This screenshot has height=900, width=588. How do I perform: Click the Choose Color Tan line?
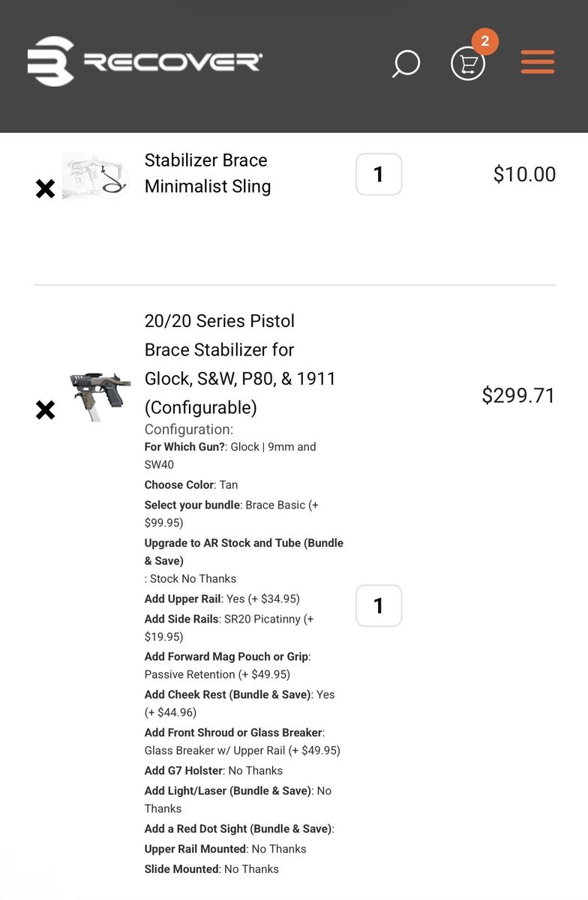pyautogui.click(x=191, y=484)
